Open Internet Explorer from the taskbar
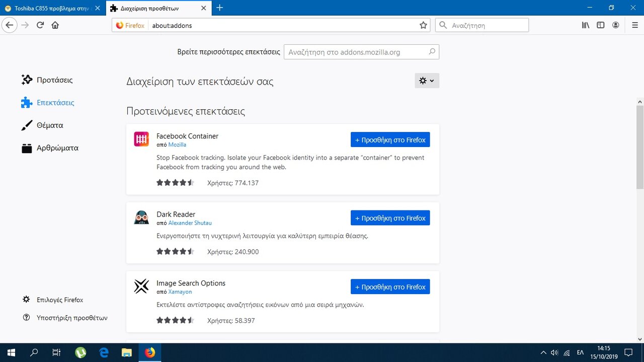Screen dimensions: 644x362 104,352
